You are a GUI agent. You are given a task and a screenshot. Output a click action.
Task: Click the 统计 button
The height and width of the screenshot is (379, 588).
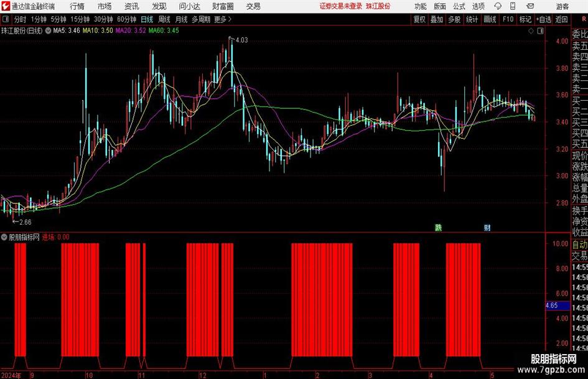point(472,19)
